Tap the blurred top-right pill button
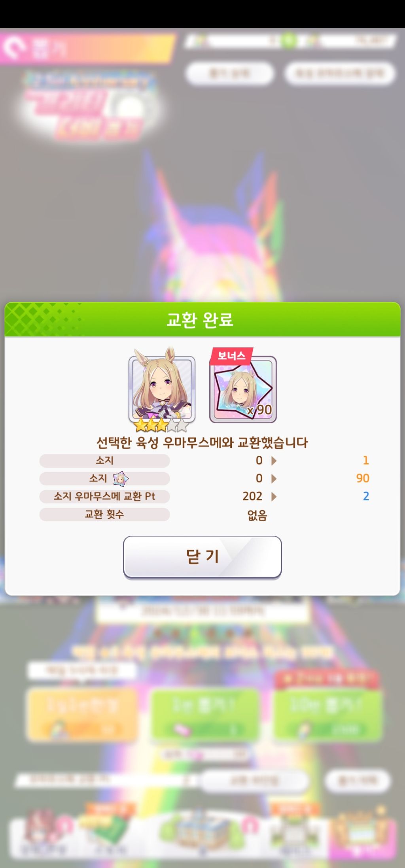The height and width of the screenshot is (868, 405). coord(340,73)
